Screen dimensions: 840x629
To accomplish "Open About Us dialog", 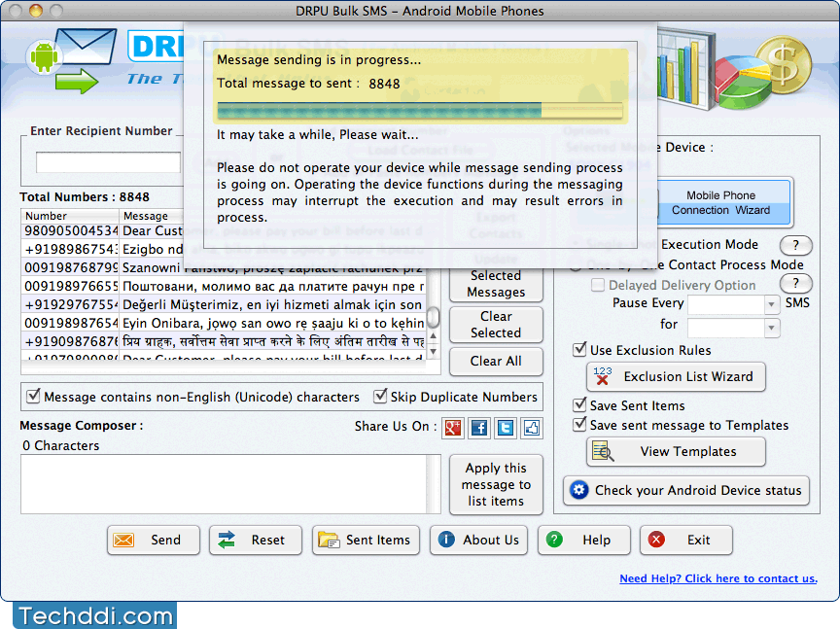I will tap(478, 541).
